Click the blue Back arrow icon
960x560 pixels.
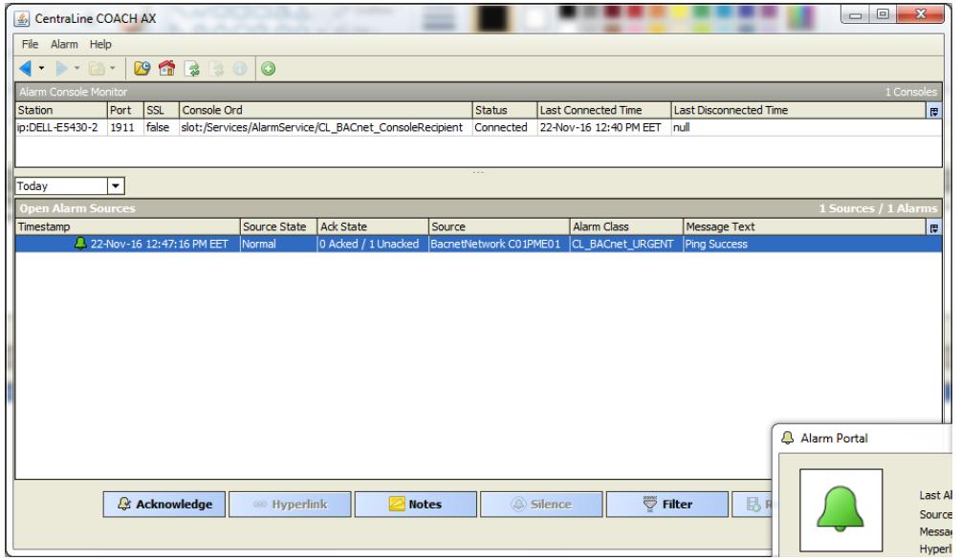(26, 69)
